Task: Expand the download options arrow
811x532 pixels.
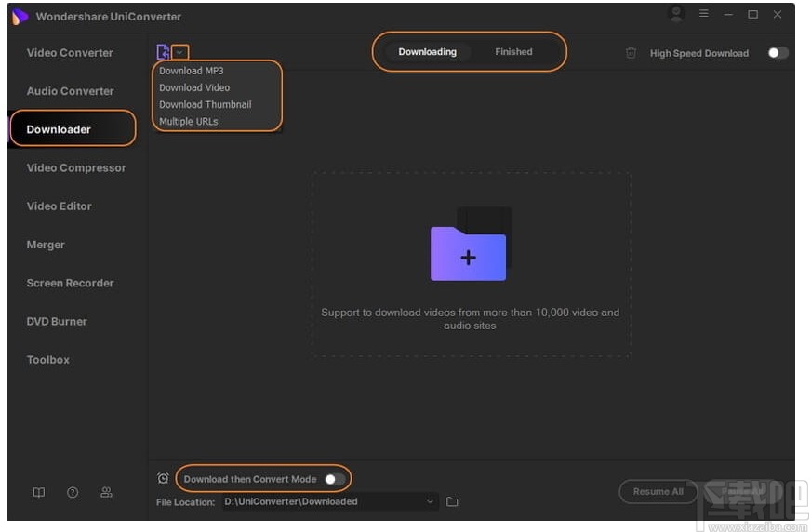Action: point(180,52)
